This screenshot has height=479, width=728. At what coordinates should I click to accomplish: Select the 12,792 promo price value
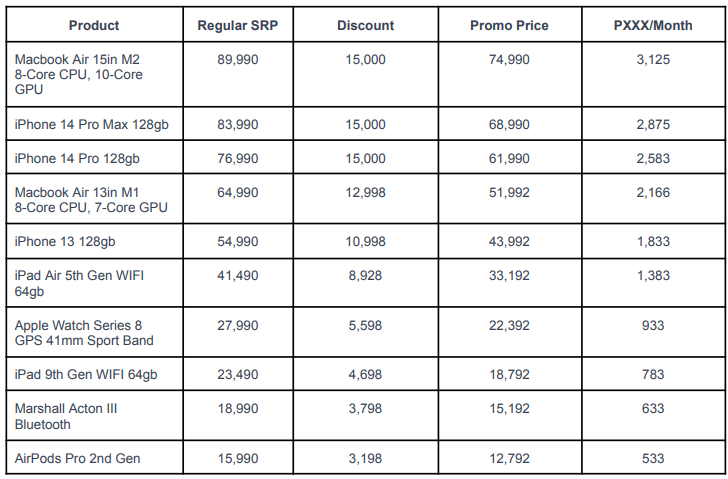click(509, 458)
